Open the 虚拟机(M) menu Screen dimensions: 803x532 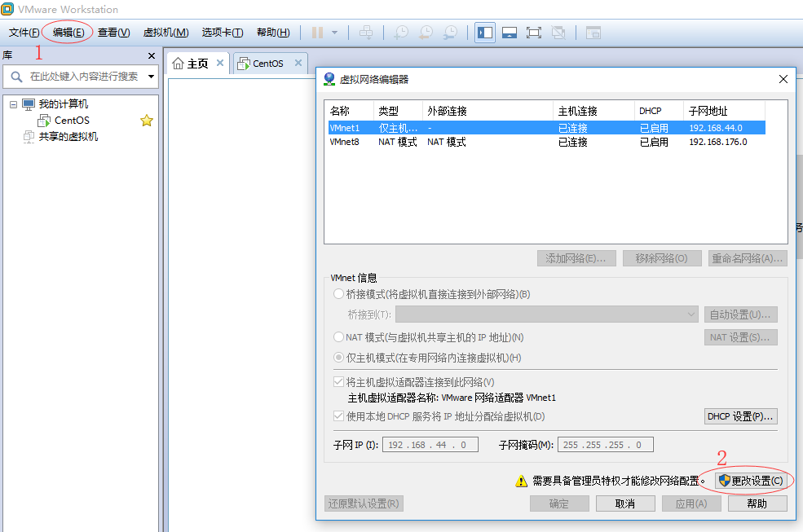166,33
